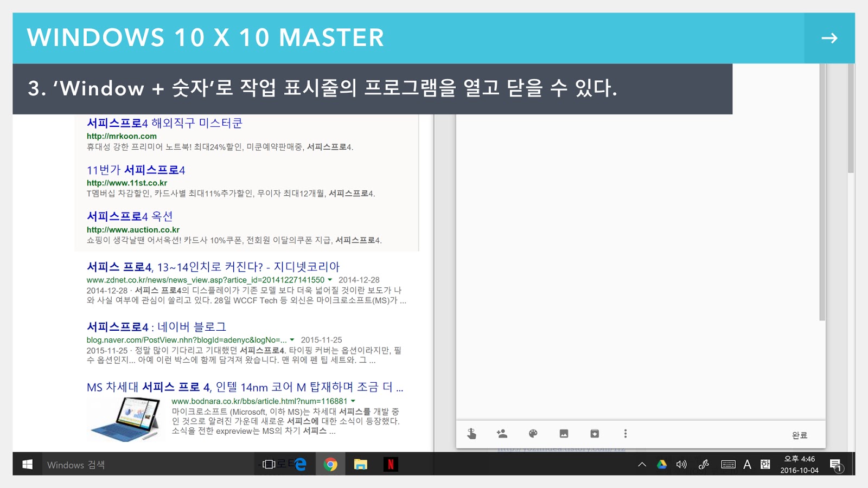Screen dimensions: 868x488
Task: Click the http://www.11st.co.kr URL text
Action: tap(127, 183)
